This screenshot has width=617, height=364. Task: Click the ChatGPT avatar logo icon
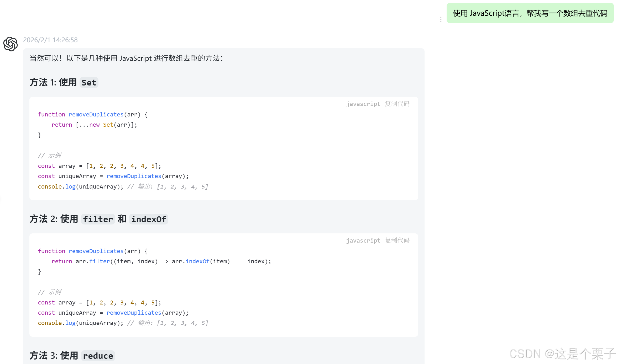(11, 44)
